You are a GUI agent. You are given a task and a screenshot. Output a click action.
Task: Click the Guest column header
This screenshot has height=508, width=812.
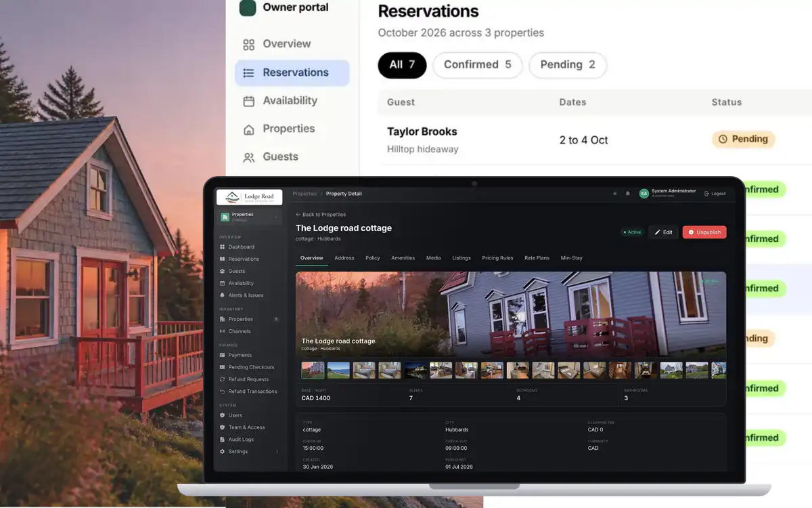coord(401,102)
